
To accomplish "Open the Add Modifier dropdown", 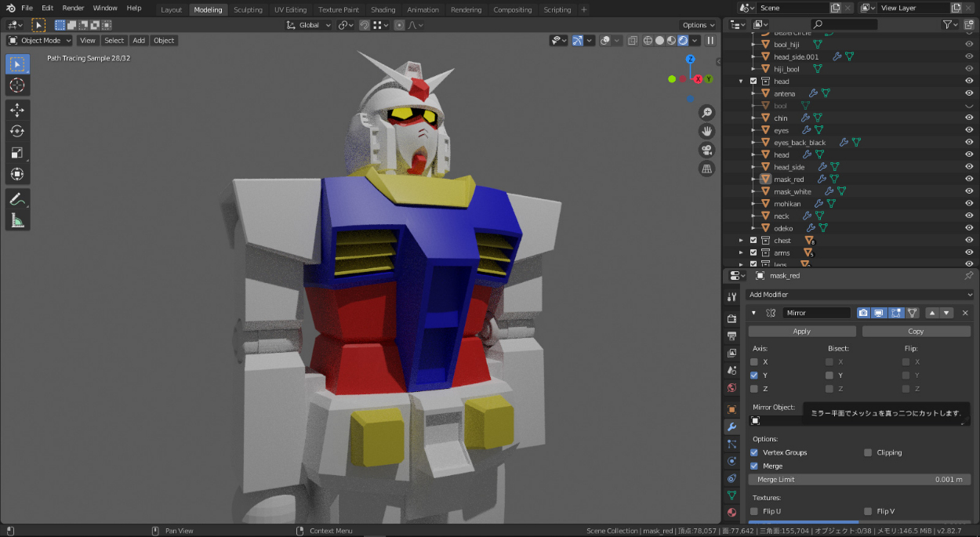I will [859, 295].
